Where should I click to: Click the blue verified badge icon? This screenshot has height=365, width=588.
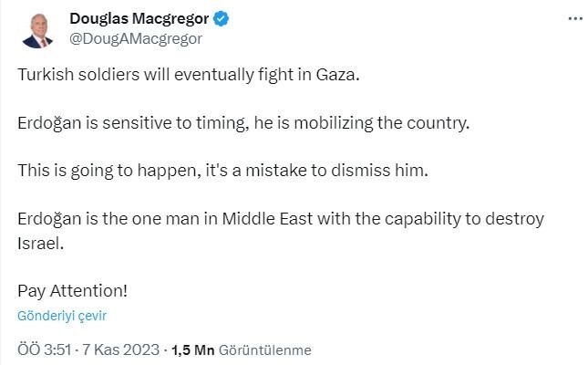pyautogui.click(x=221, y=19)
